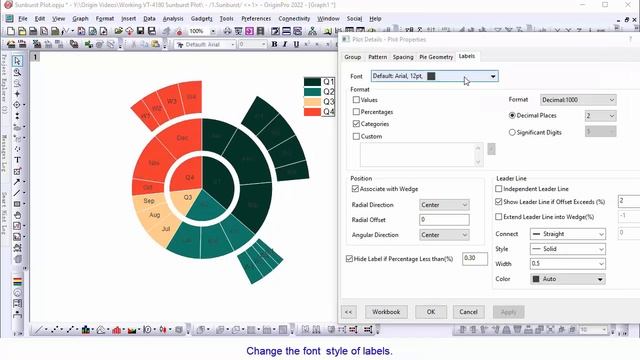Click the Column/bar plot icon in bottom toolbar
Screen dimensions: 640x360
pyautogui.click(x=86, y=329)
